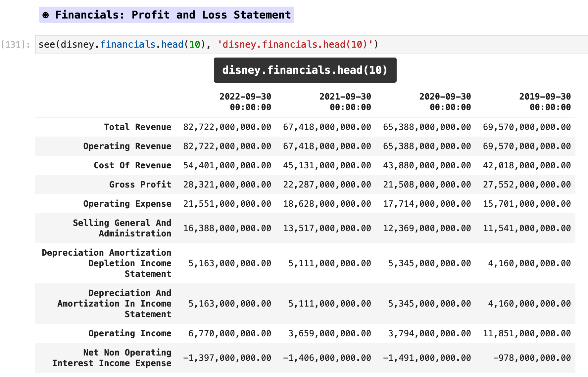Click the interest expense value -1,491,000,000.00

427,358
